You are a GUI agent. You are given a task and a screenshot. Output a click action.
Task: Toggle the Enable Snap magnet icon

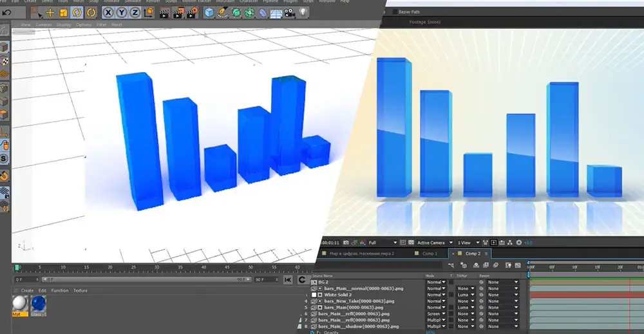4,176
